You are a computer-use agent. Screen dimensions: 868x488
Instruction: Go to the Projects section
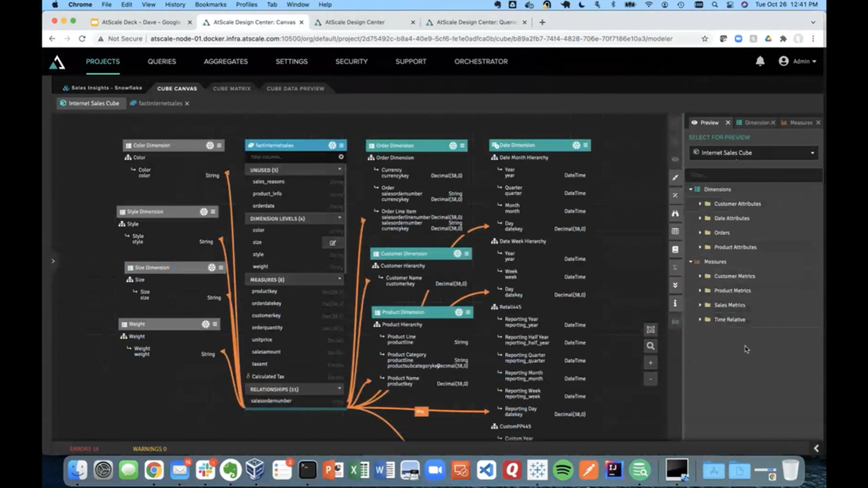[x=103, y=61]
